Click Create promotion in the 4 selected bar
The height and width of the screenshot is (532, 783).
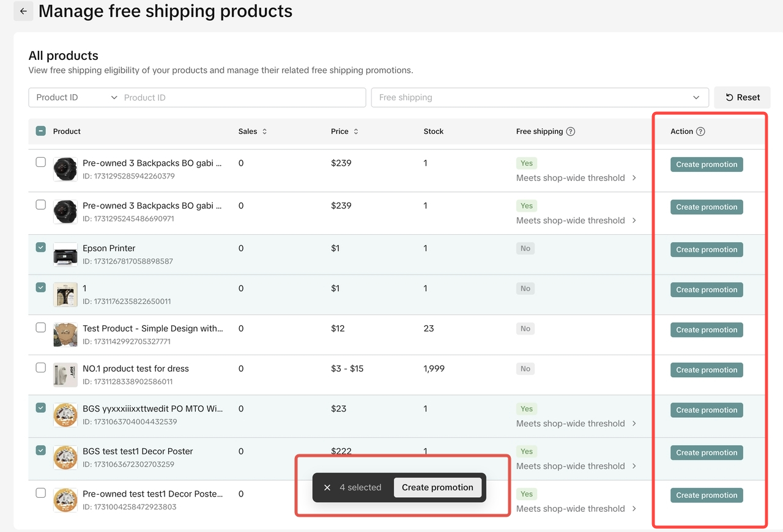tap(437, 487)
